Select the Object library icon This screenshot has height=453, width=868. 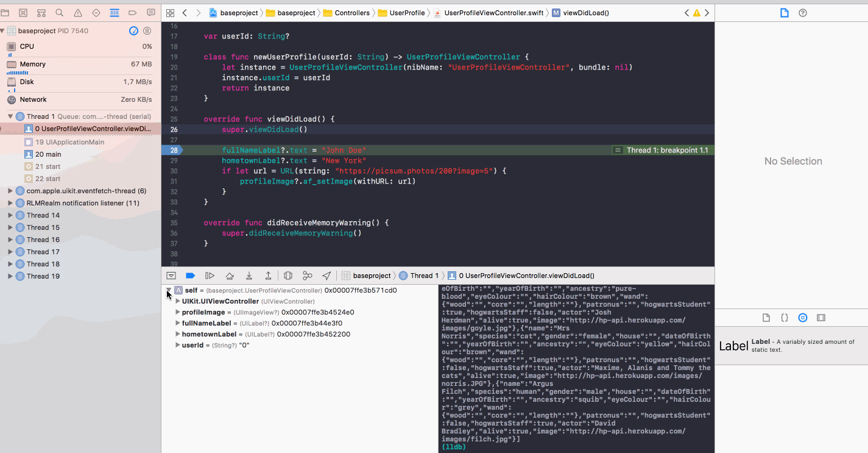pyautogui.click(x=803, y=318)
